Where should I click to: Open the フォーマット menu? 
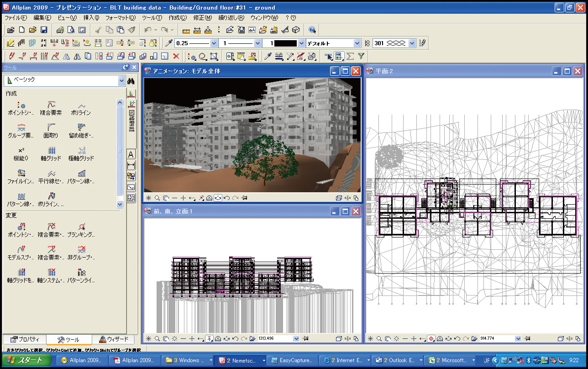[x=120, y=18]
